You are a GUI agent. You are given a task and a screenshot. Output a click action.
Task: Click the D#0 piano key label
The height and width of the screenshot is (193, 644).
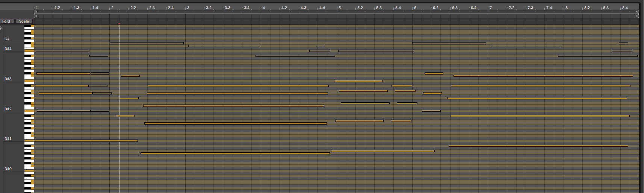8,169
